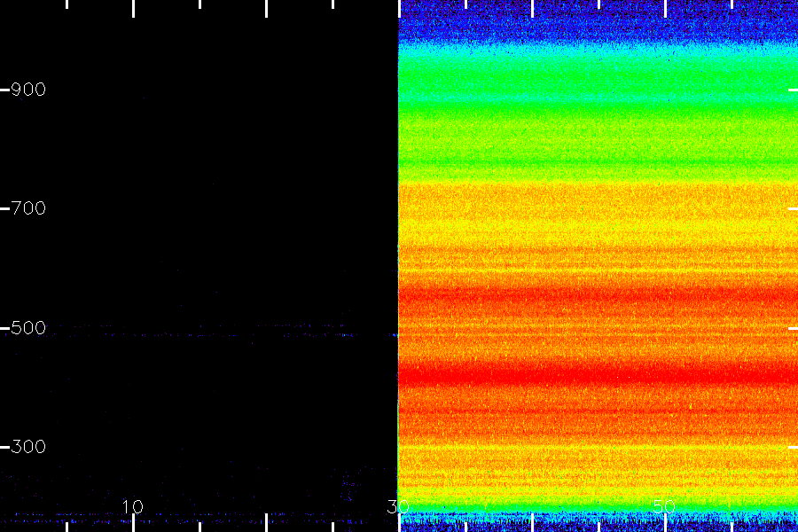Click the x-axis label 50
The width and height of the screenshot is (798, 532).
[664, 506]
